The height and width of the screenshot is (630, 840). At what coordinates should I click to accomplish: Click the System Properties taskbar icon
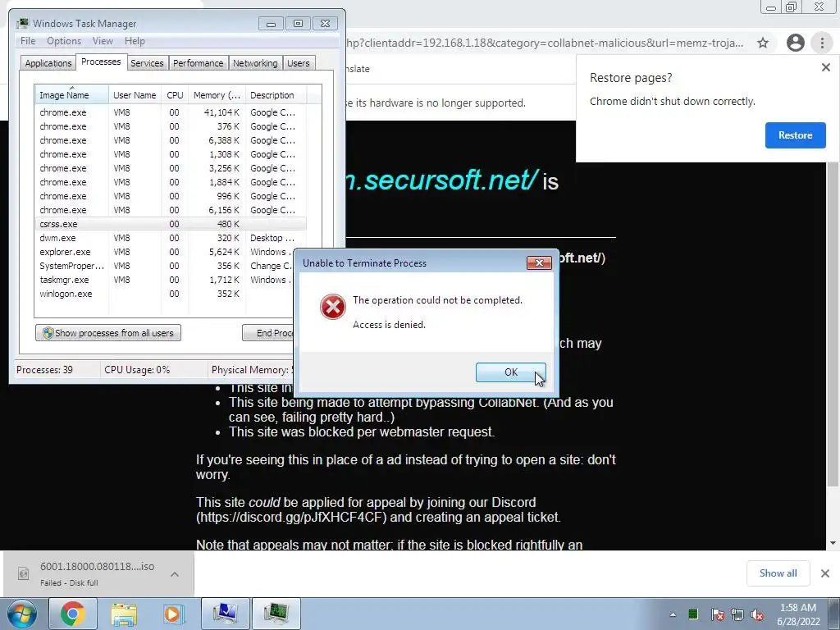[225, 614]
